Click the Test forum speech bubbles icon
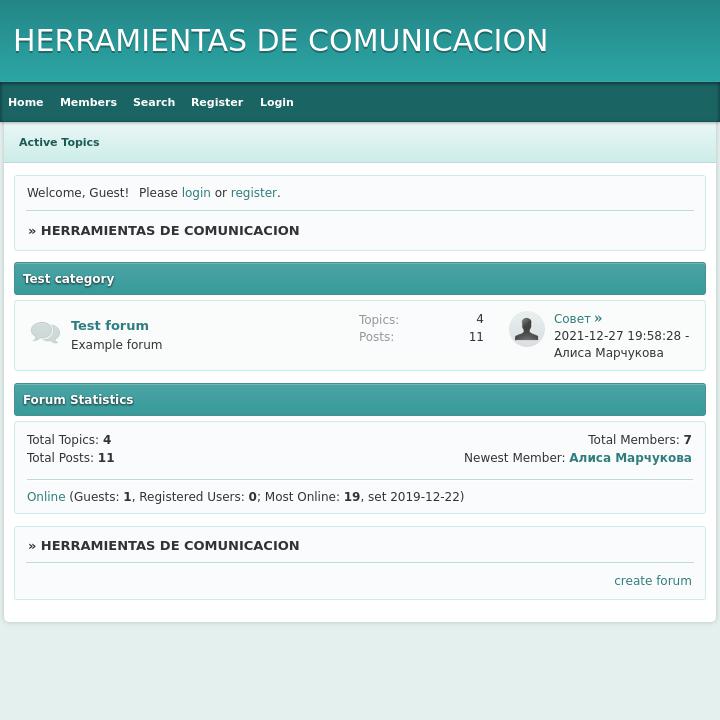The image size is (720, 720). pos(45,332)
